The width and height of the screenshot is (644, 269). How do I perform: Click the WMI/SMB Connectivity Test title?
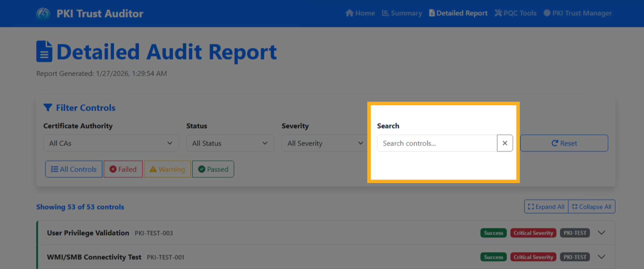point(94,257)
